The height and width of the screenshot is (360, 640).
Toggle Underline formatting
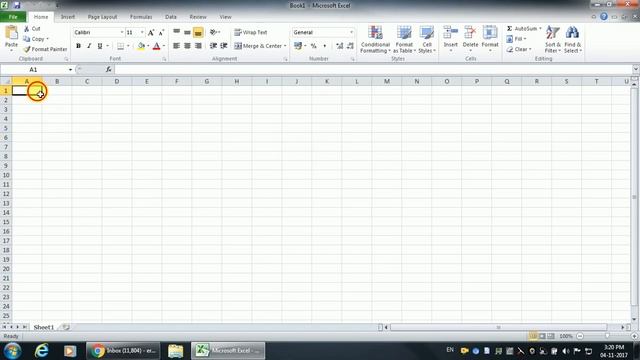click(100, 46)
